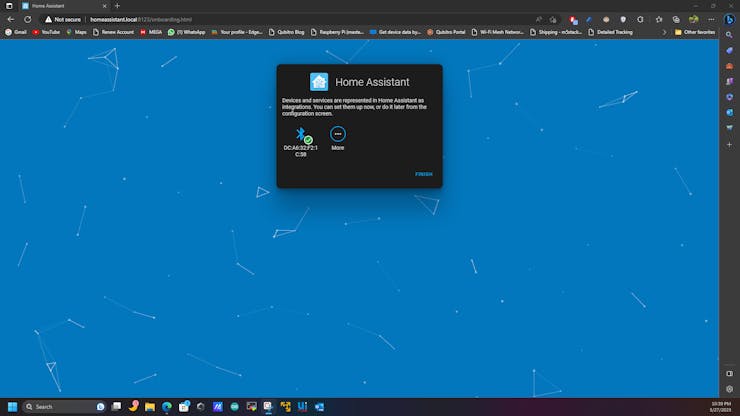Image resolution: width=740 pixels, height=416 pixels.
Task: Click the Read aloud icon in address bar
Action: [538, 19]
